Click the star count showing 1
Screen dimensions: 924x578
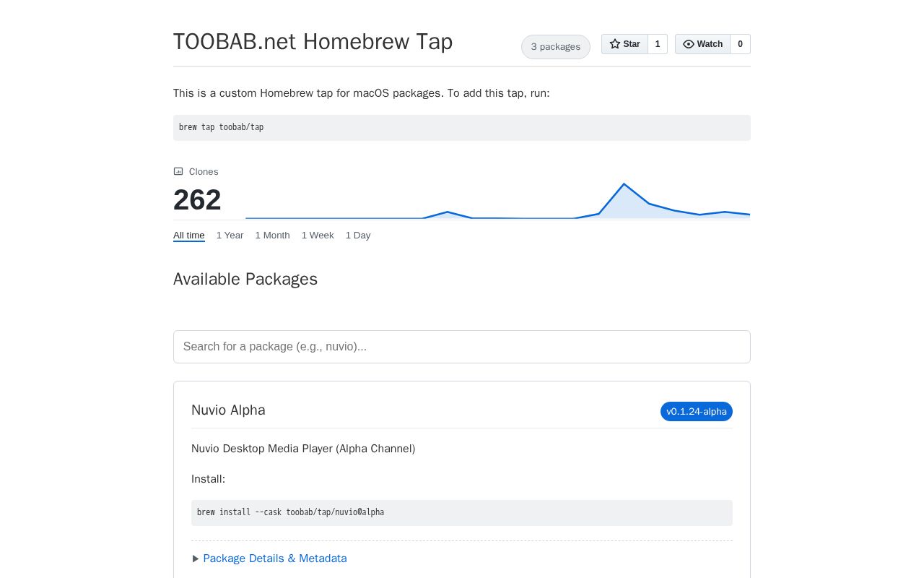coord(658,44)
